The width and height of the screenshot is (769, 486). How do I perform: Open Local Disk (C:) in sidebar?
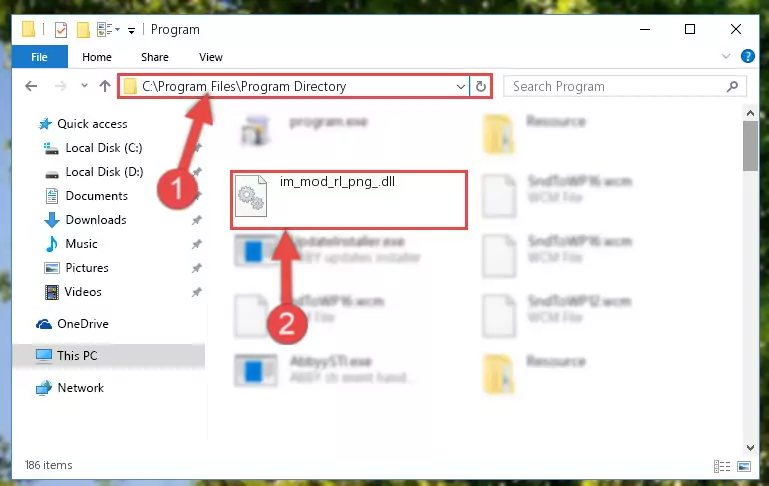coord(103,148)
